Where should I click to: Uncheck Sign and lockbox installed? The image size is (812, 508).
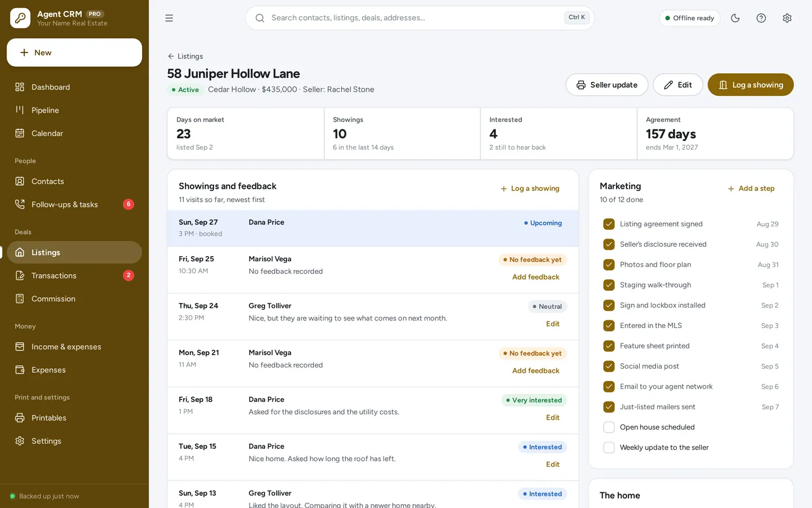pos(609,305)
